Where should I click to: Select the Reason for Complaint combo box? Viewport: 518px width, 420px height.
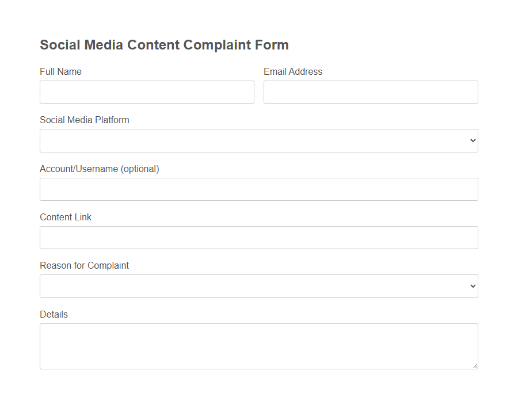259,286
